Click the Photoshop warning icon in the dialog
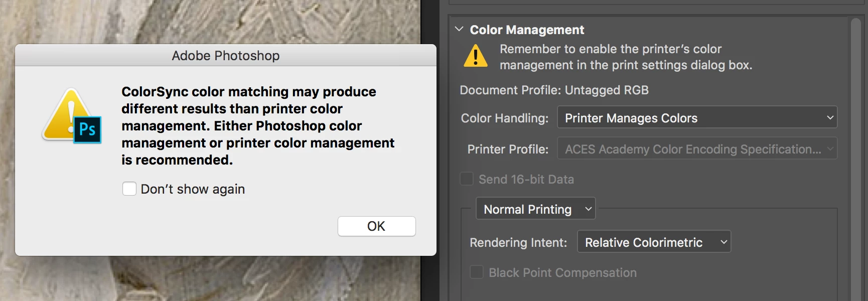Image resolution: width=868 pixels, height=301 pixels. point(73,116)
